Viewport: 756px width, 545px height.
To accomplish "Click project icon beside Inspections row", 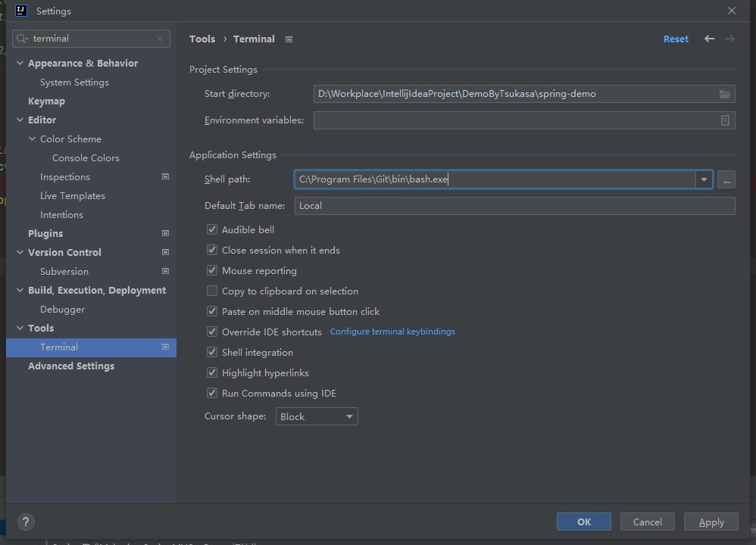I will [x=165, y=177].
